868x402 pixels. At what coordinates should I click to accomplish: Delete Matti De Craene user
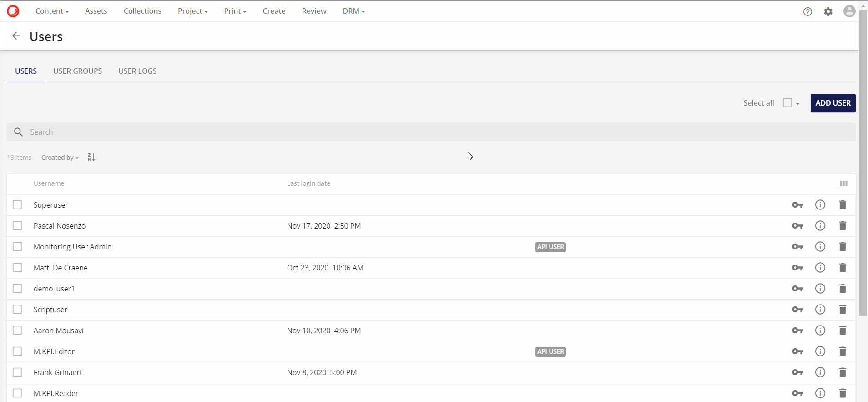click(843, 268)
